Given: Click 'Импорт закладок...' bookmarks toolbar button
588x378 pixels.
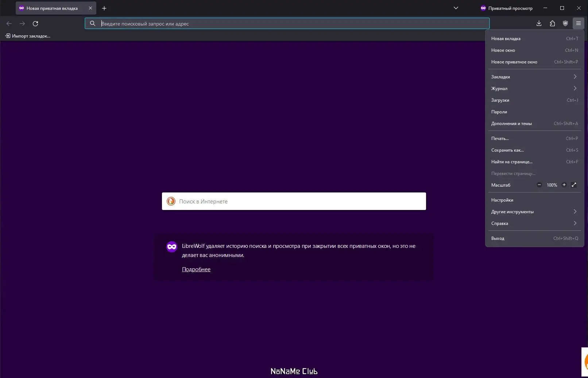Looking at the screenshot, I should click(28, 36).
